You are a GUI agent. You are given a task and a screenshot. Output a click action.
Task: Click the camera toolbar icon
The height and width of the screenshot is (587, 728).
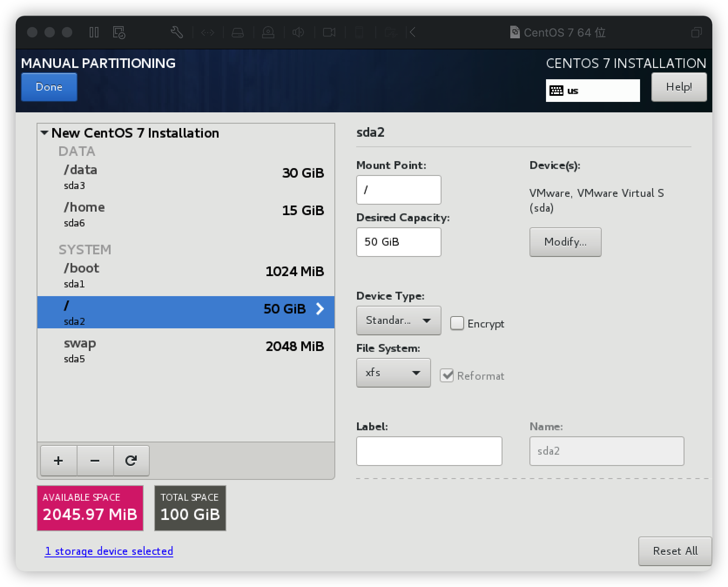[x=329, y=32]
